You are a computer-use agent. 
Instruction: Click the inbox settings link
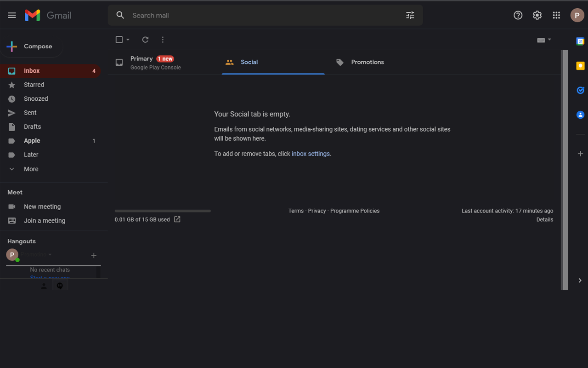(x=311, y=153)
